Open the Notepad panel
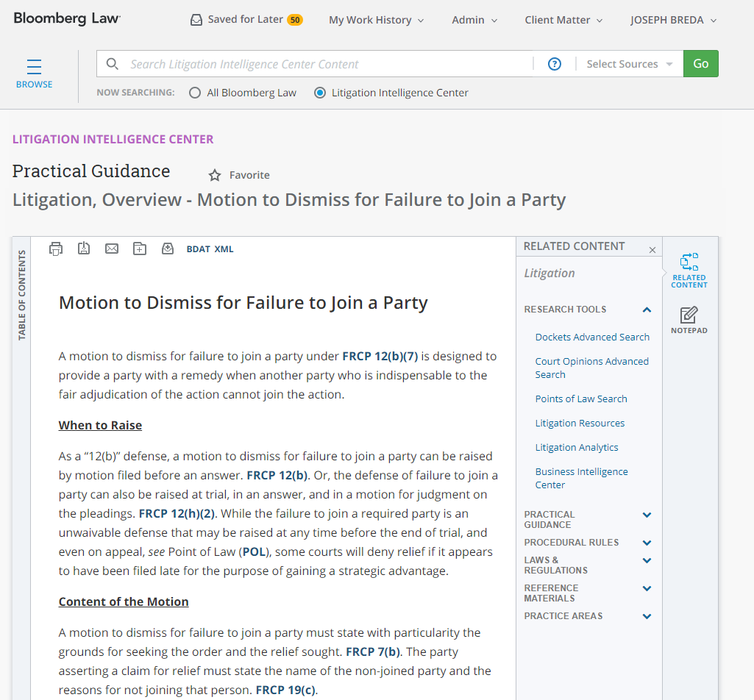 (689, 321)
